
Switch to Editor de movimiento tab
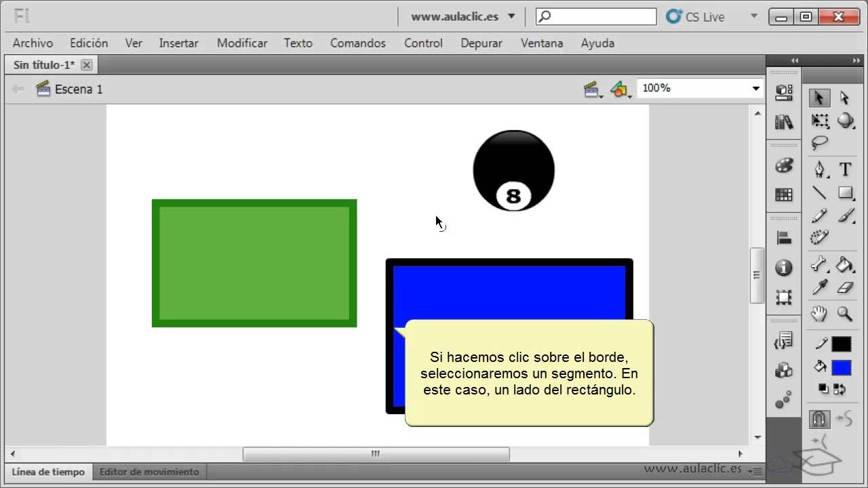[149, 472]
